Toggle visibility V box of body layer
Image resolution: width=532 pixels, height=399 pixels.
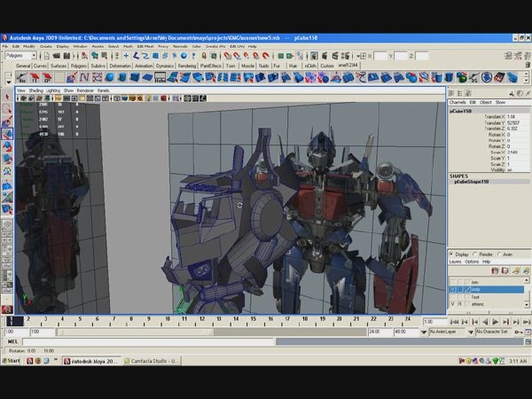pos(452,289)
